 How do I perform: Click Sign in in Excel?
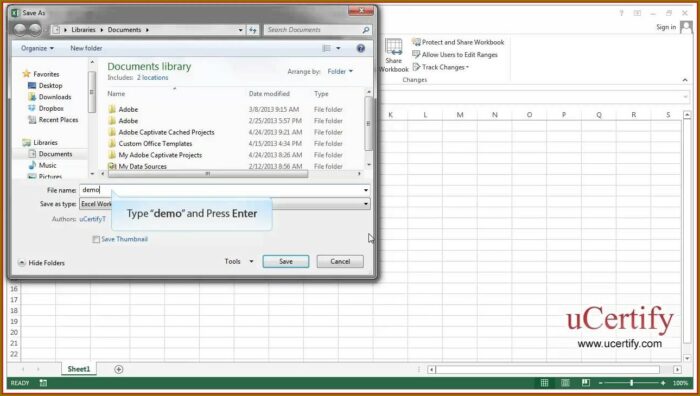666,27
